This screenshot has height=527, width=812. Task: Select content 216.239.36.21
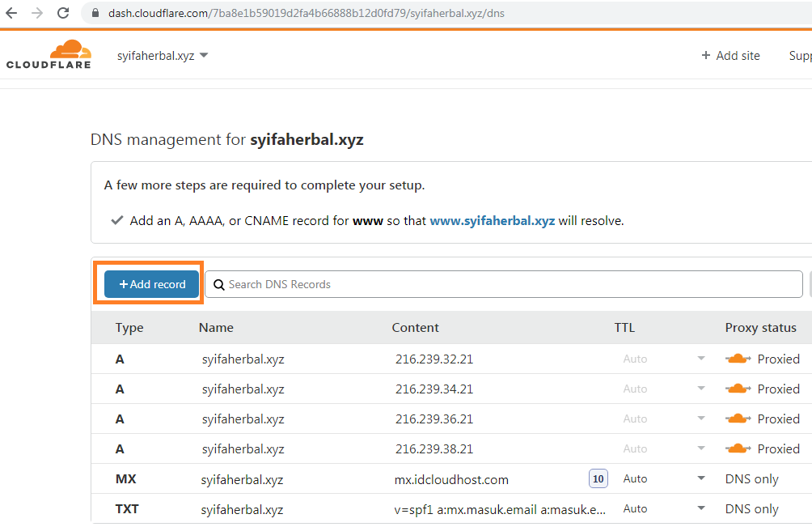coord(434,419)
